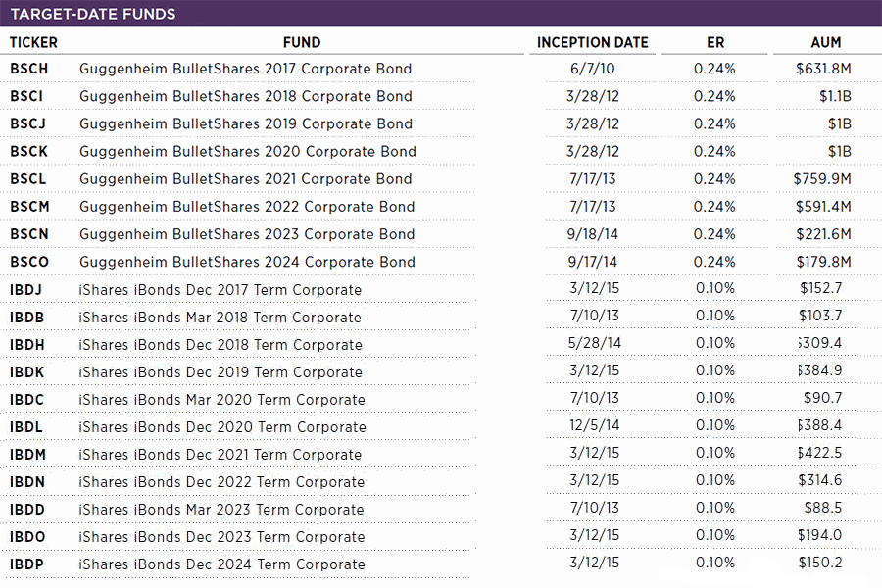Click the FUND column header
The height and width of the screenshot is (588, 882).
302,42
